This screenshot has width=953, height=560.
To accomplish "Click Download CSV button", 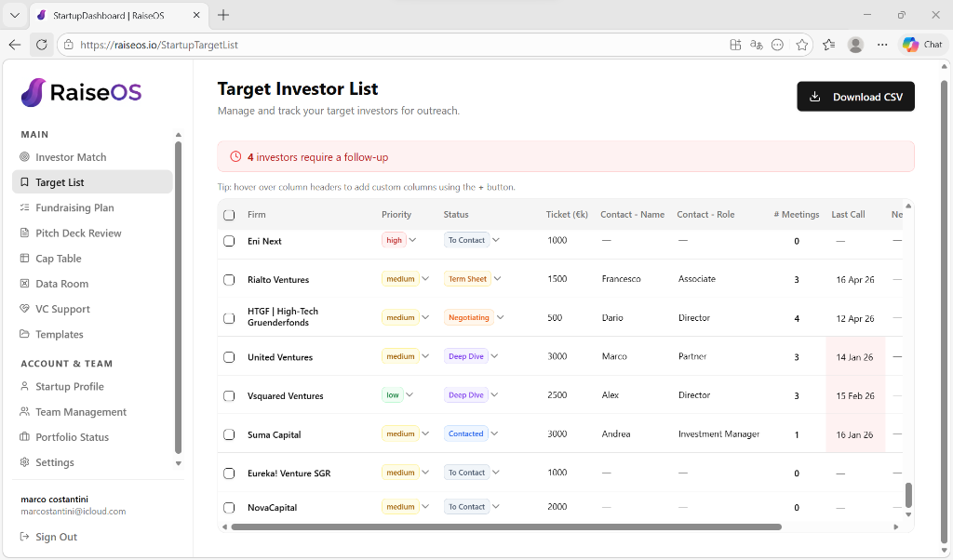I will pyautogui.click(x=855, y=97).
